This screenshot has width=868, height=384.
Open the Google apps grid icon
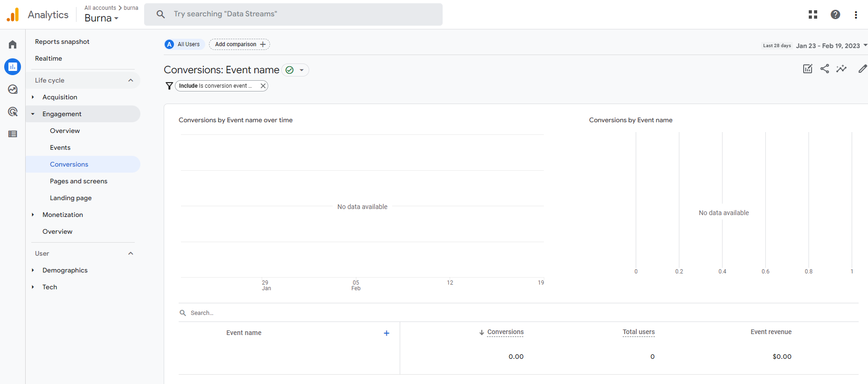813,14
